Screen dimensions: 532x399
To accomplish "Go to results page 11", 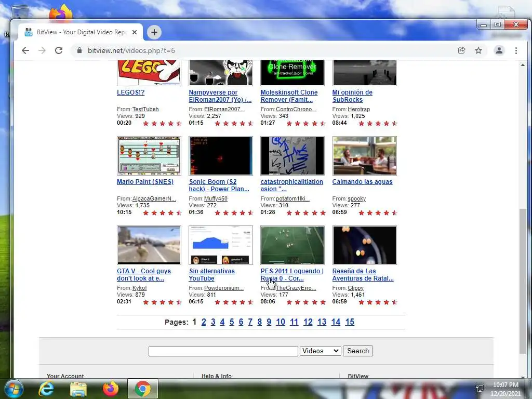I will [294, 322].
